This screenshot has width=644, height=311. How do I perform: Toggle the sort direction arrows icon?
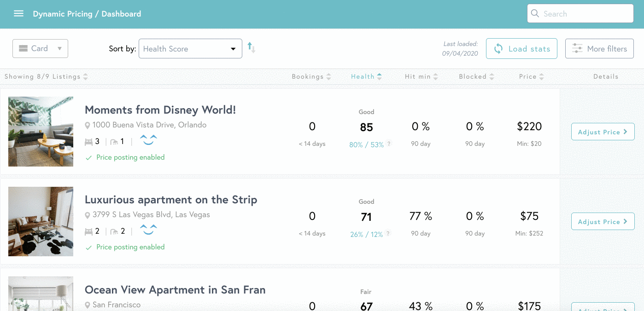pos(251,47)
